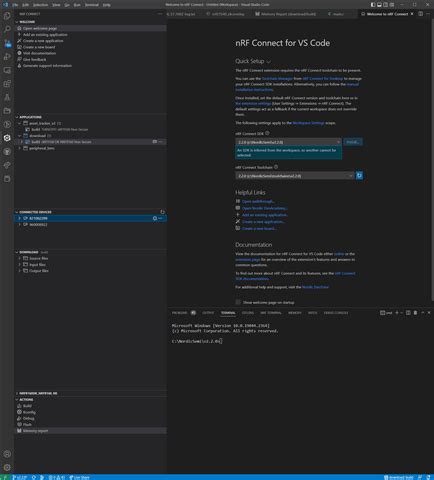
Task: Switch to the Memory Report editor tab
Action: click(x=286, y=14)
